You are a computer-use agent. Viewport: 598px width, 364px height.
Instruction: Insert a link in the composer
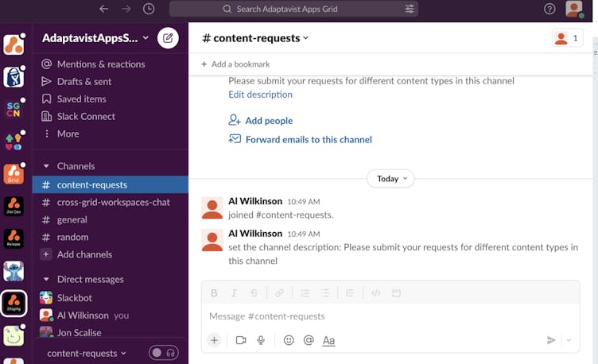coord(279,292)
